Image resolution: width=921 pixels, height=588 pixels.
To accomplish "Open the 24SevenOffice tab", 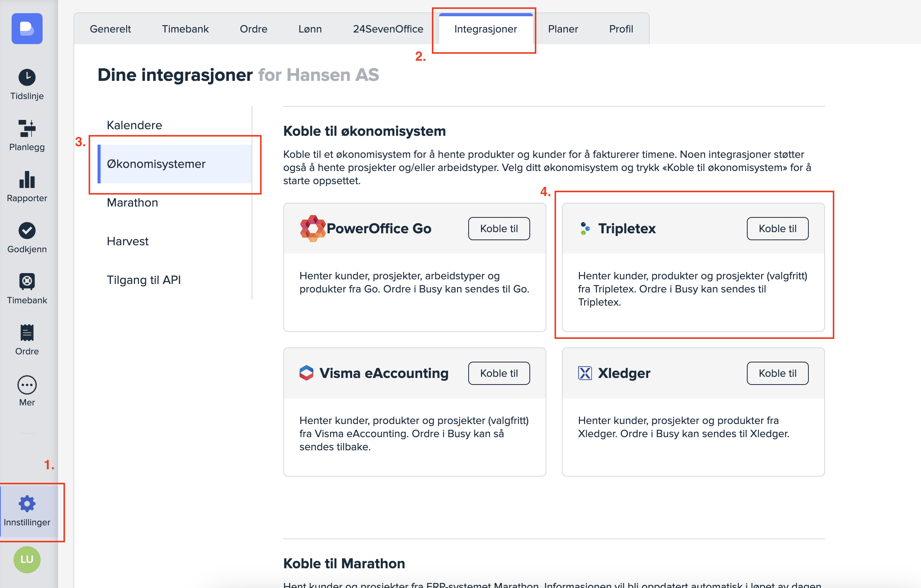I will point(388,29).
